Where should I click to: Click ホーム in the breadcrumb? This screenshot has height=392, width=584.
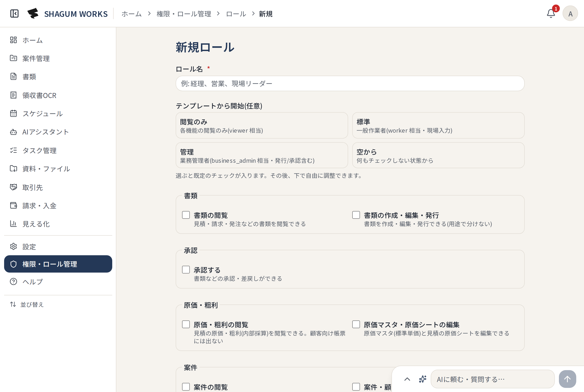[x=132, y=14]
